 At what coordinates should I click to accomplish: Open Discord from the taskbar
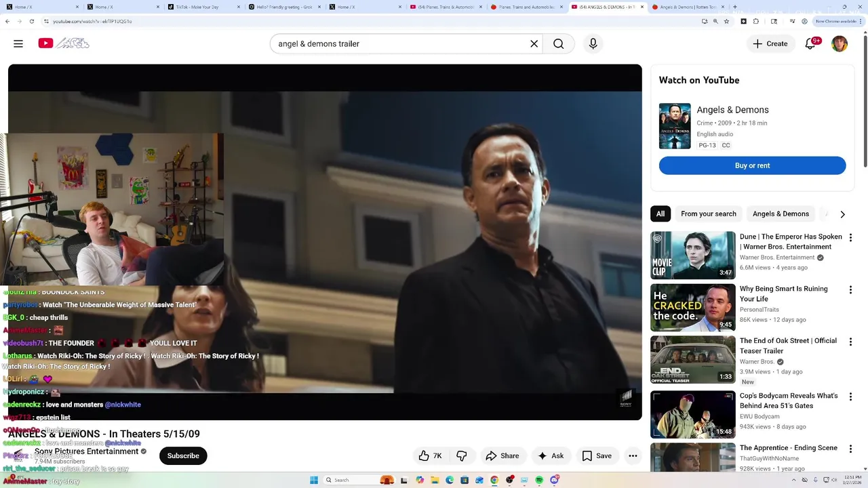pos(555,480)
